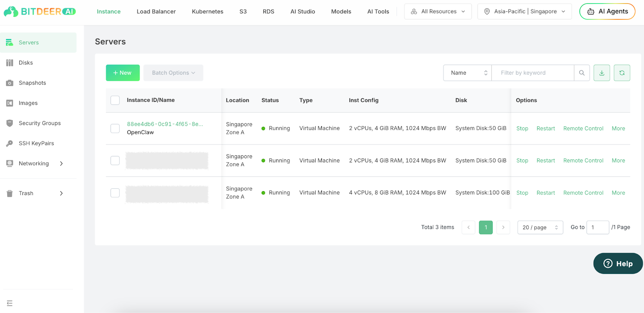Click the Filter by keyword field
Screen dimensions: 644x313
pyautogui.click(x=532, y=73)
